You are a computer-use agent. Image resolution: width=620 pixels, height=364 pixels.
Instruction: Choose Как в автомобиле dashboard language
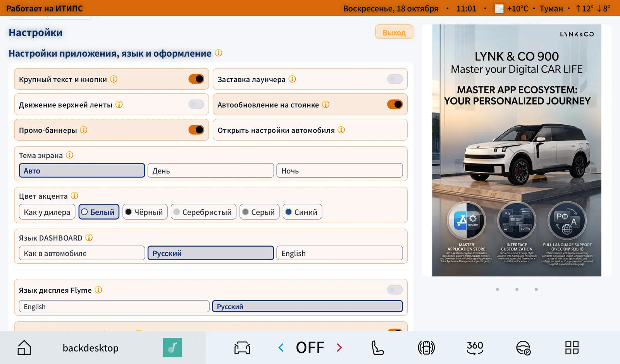(82, 253)
